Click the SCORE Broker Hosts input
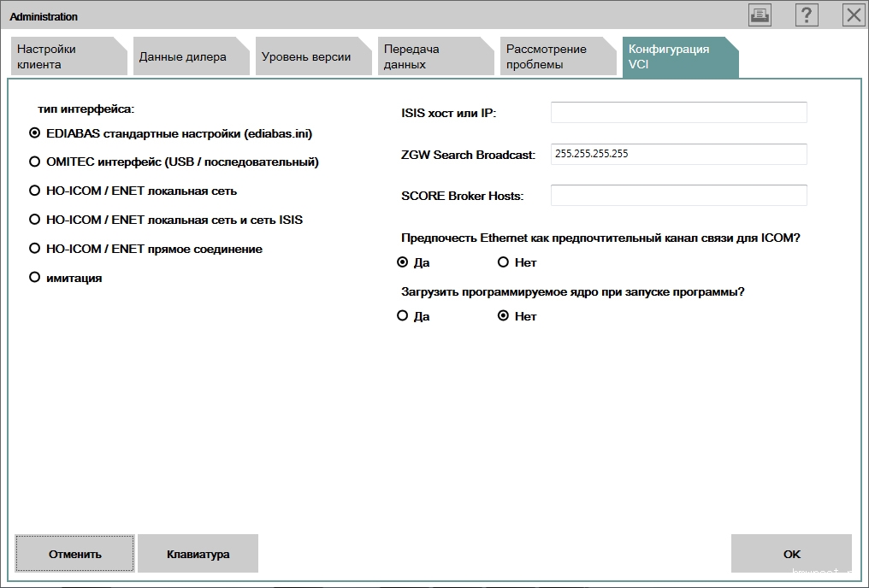 pyautogui.click(x=678, y=196)
